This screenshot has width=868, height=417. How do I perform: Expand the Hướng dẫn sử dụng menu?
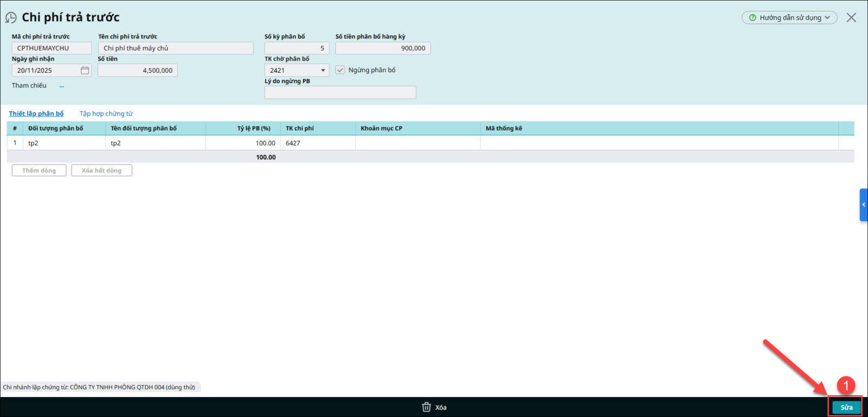tap(827, 18)
